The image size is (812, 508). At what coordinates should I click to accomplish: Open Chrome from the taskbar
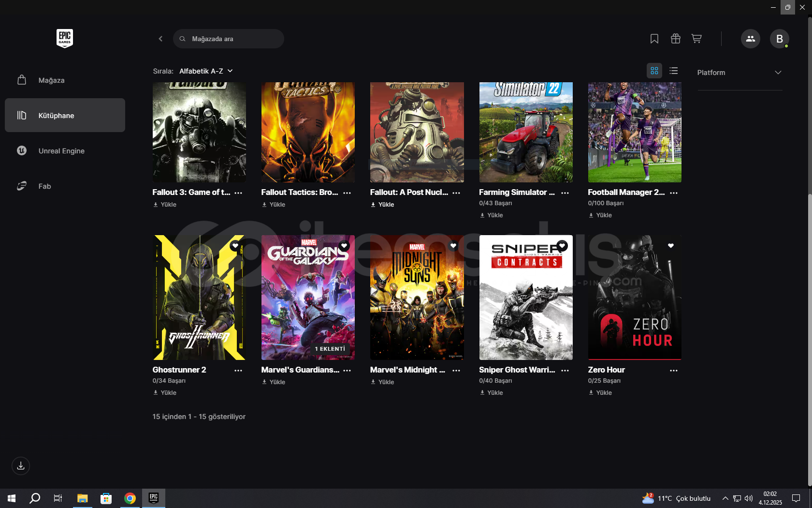[130, 498]
